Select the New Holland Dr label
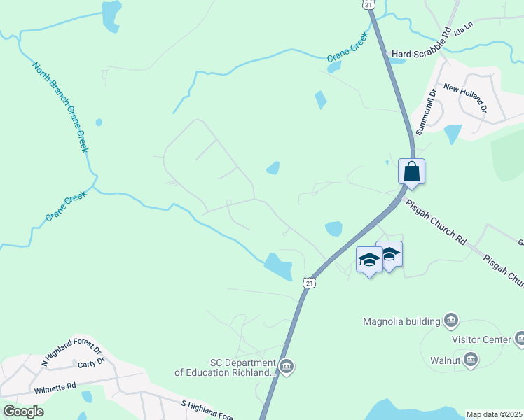524x420 pixels. coord(466,97)
